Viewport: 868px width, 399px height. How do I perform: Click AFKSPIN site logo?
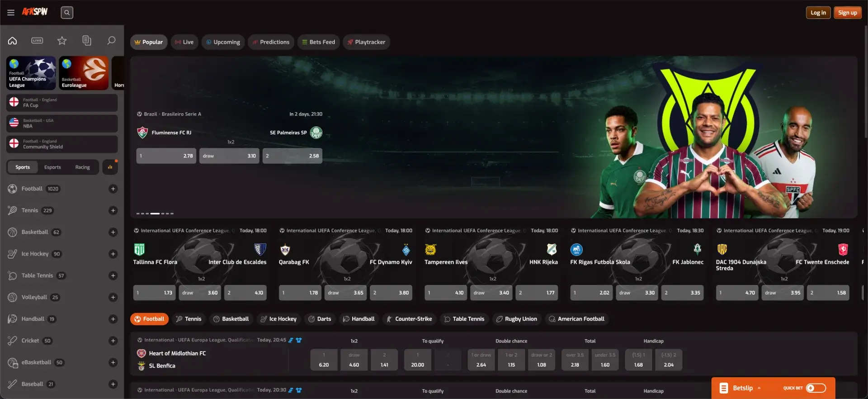tap(35, 12)
